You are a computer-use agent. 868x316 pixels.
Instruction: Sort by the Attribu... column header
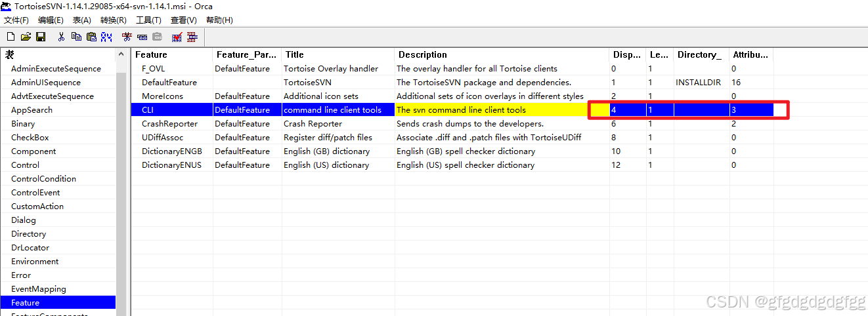point(751,54)
